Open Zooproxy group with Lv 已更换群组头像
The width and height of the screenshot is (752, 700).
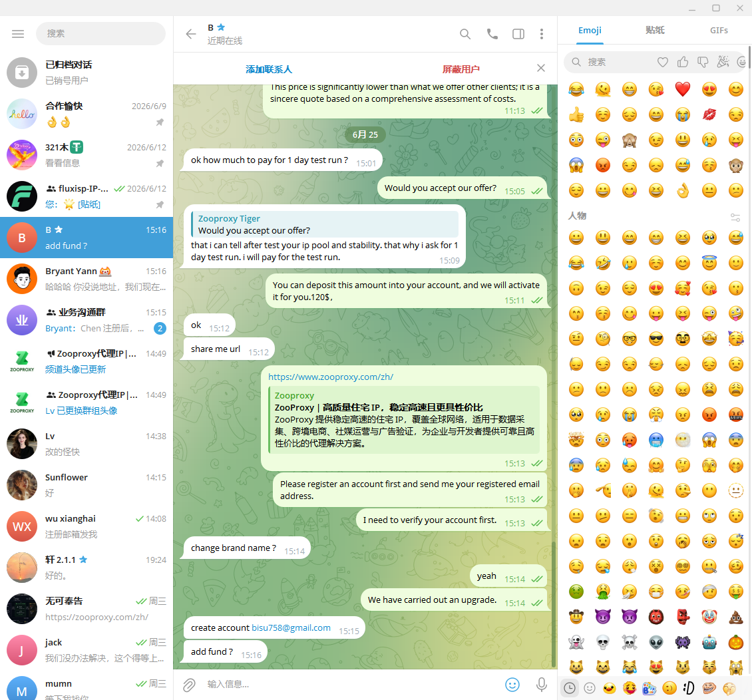[x=87, y=403]
